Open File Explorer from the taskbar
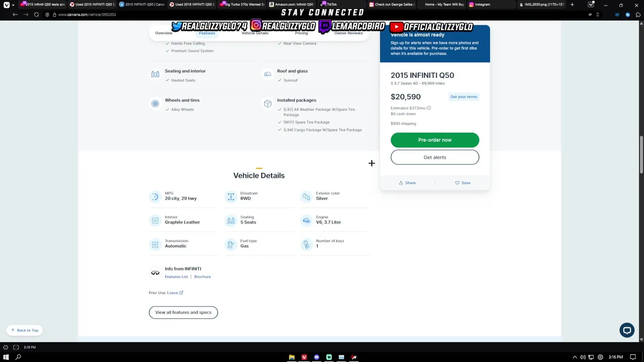Viewport: 644px width, 362px height. point(292,357)
